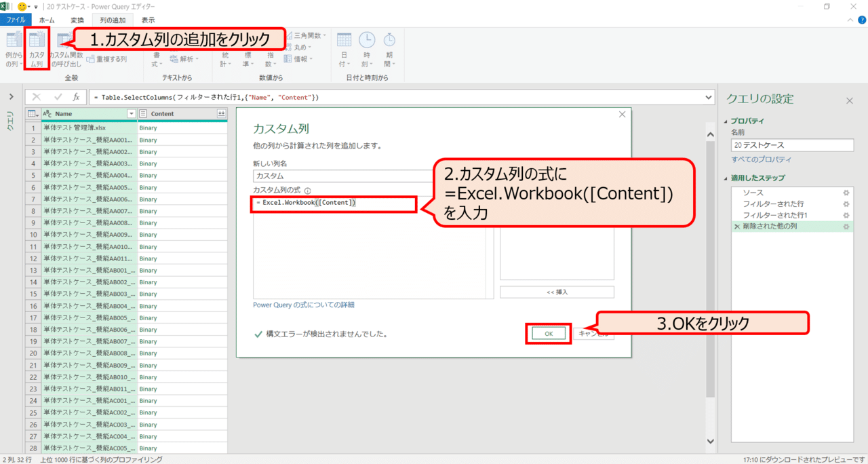Click the vertical scrollbar up arrow

pyautogui.click(x=710, y=134)
